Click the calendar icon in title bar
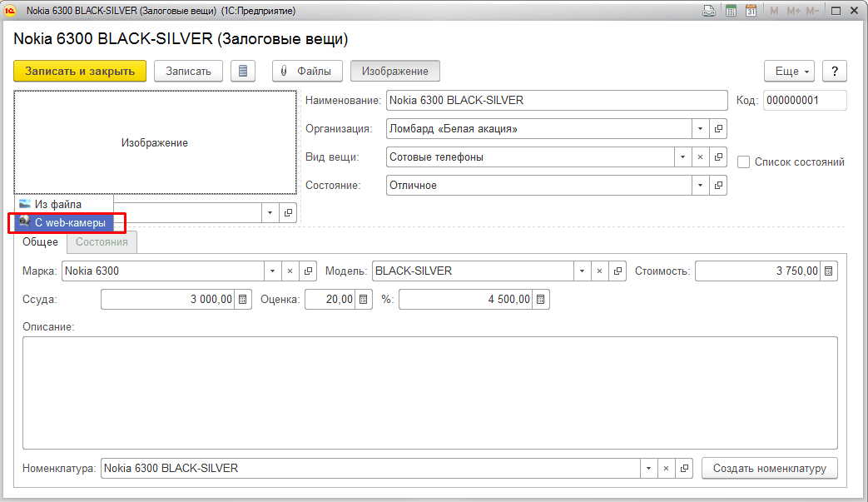Screen dimensions: 868x502 751,11
